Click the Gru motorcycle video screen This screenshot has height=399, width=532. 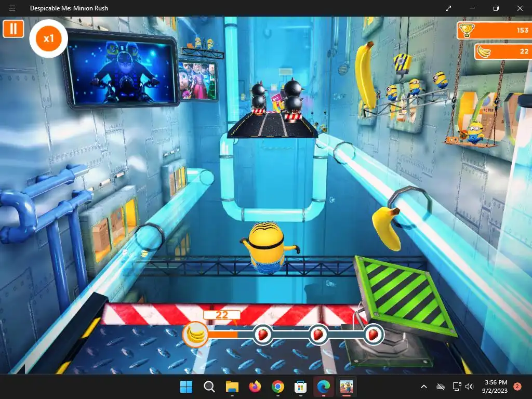(121, 71)
